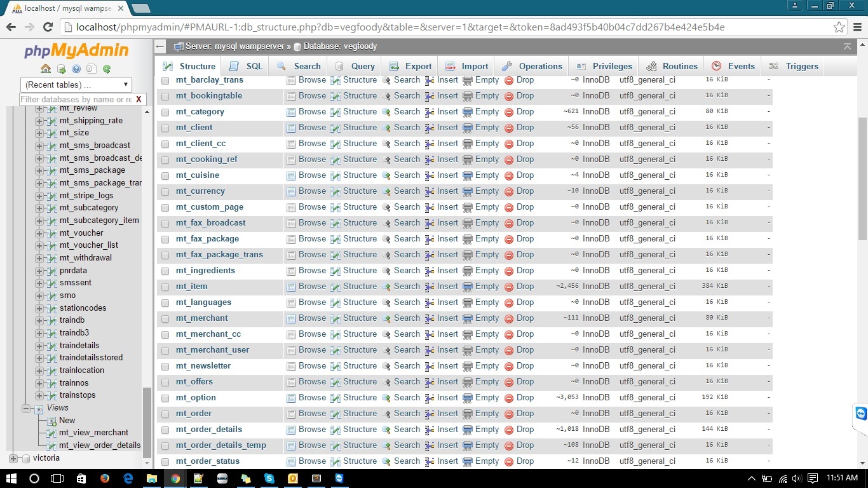868x488 pixels.
Task: Click the Drop icon for mt_merchant
Action: click(x=509, y=318)
